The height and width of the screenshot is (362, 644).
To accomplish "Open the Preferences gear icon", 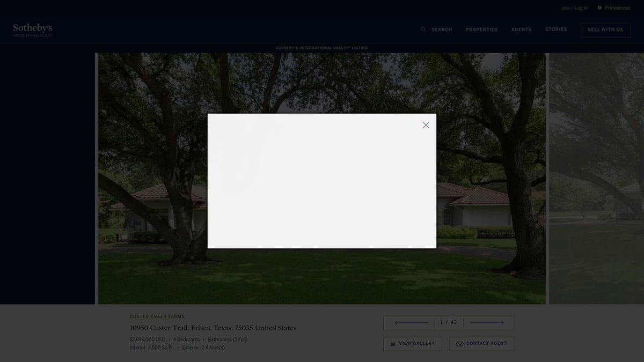I will pyautogui.click(x=599, y=8).
